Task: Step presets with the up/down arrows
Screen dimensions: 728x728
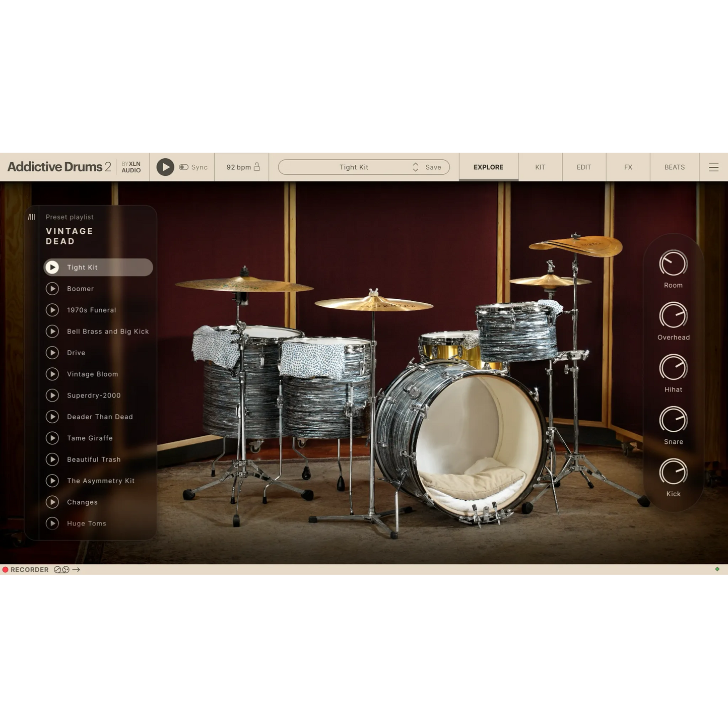Action: coord(416,167)
